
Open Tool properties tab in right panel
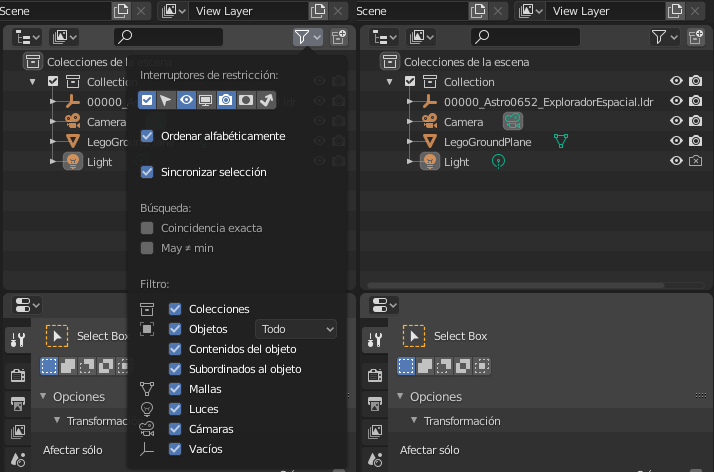click(x=375, y=339)
